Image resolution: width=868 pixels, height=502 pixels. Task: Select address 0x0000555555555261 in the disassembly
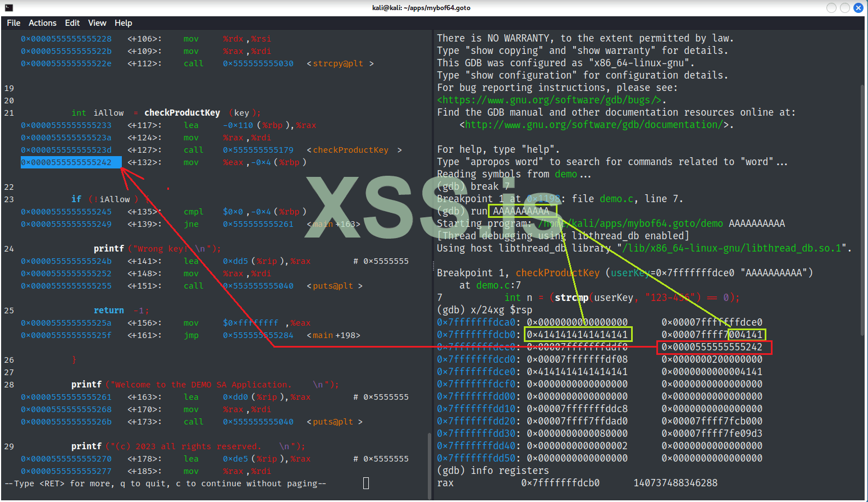pos(66,397)
